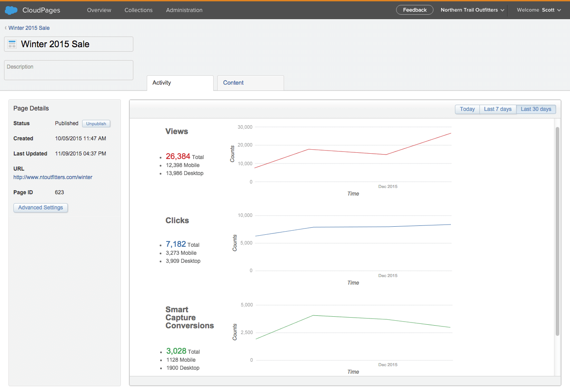
Task: Click the 1128 Mobile conversions entry
Action: [181, 360]
